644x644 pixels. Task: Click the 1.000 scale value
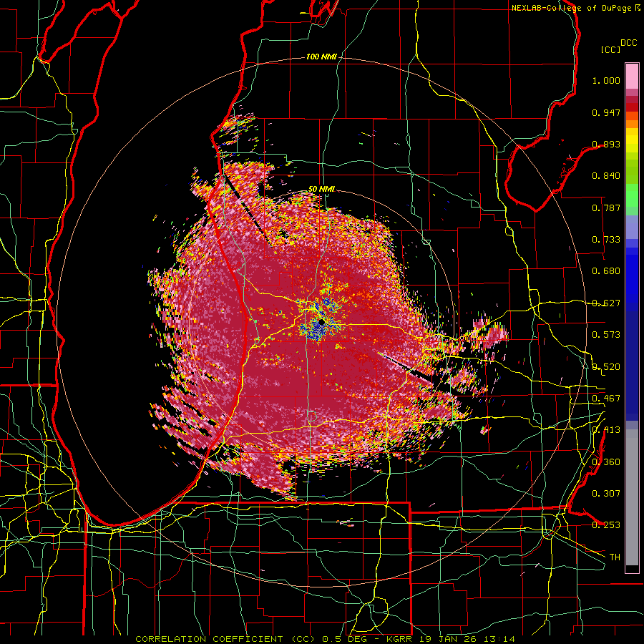[x=606, y=80]
